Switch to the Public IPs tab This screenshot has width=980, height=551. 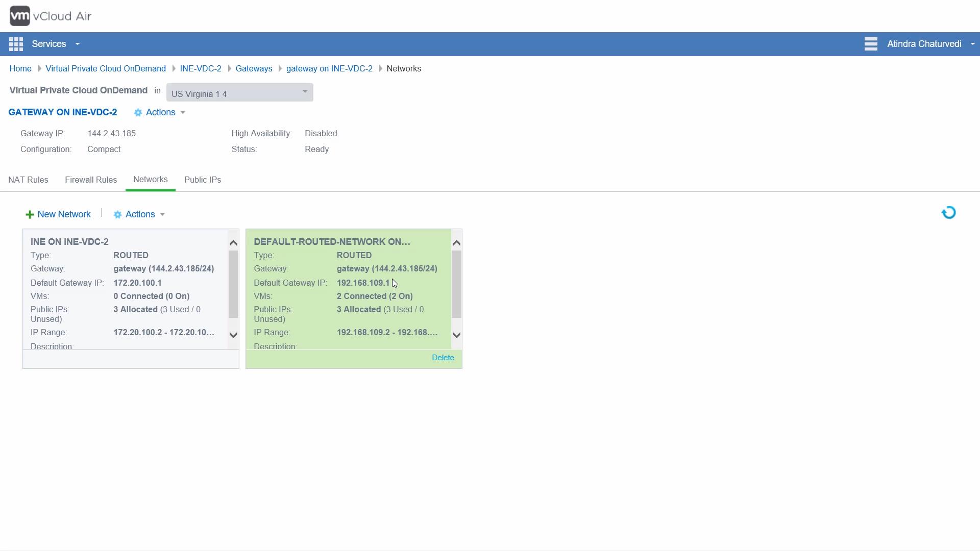point(203,180)
